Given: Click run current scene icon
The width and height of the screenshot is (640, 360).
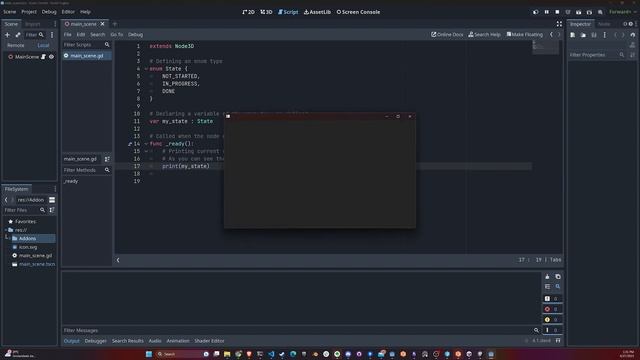Looking at the screenshot, I should pos(578,12).
